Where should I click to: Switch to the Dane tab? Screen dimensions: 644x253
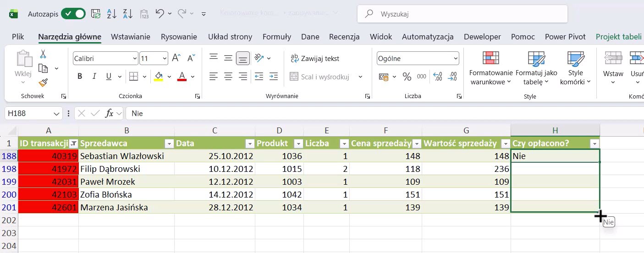[x=310, y=37]
